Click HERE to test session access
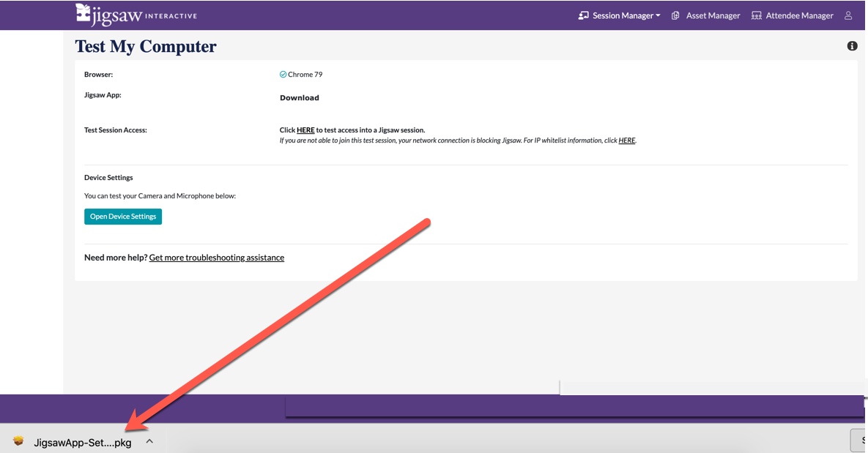 [305, 130]
